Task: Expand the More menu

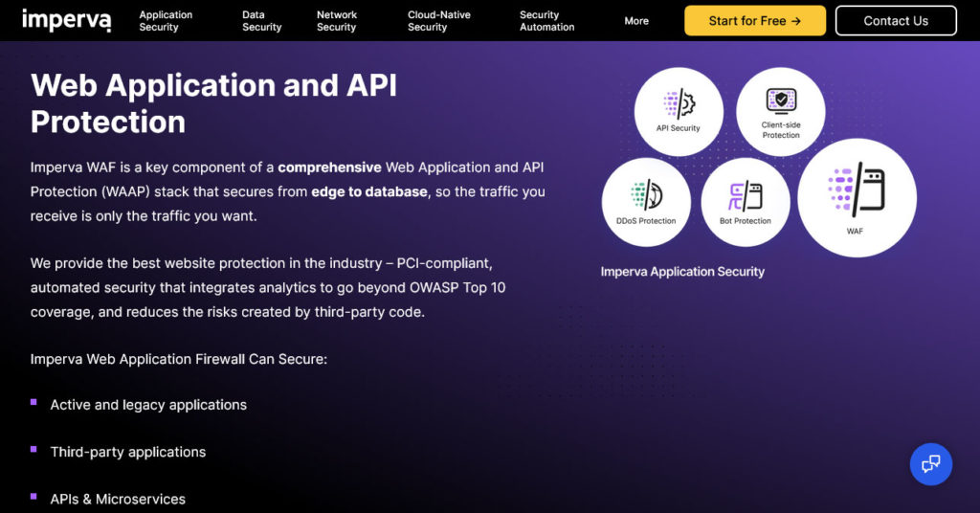Action: 636,21
